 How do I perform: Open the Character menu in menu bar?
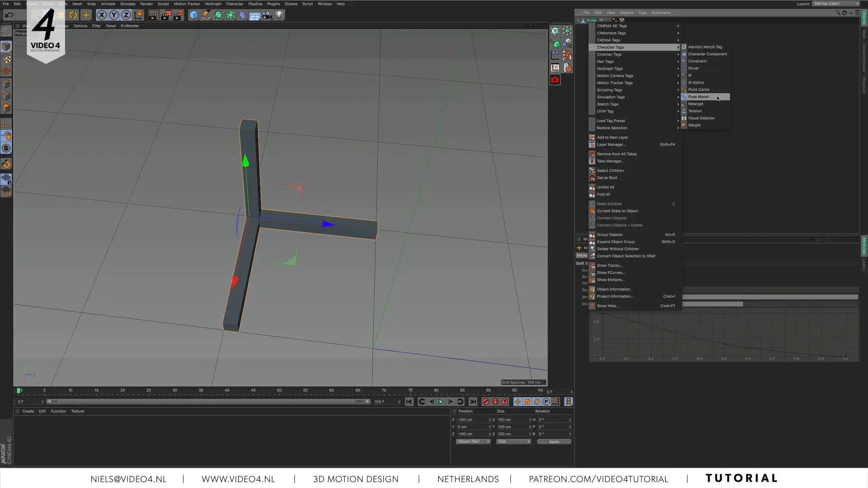(x=235, y=4)
